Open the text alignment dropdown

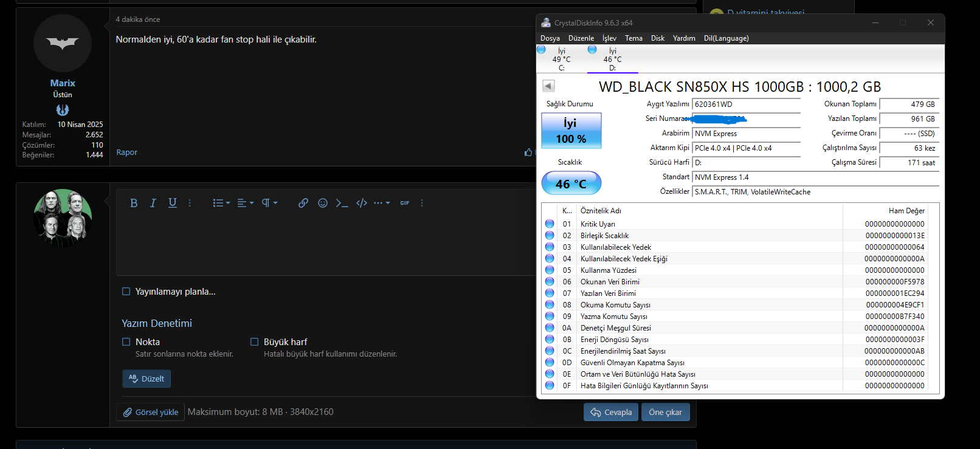(x=245, y=203)
